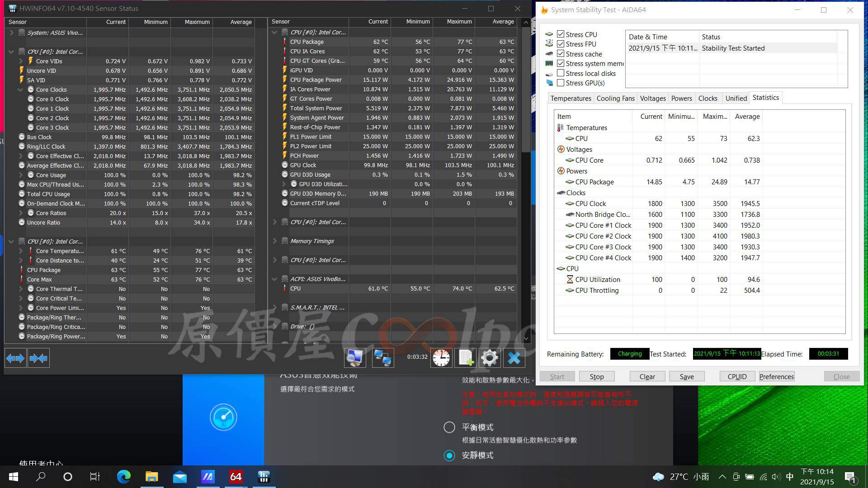Viewport: 868px width, 488px height.
Task: Click HWiNFO clock reset timer icon
Action: point(441,358)
